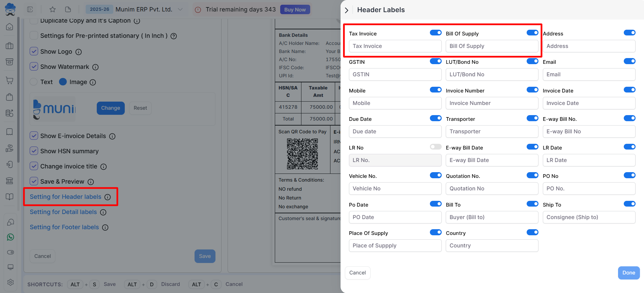Click info icon next to Footer labels
Image resolution: width=644 pixels, height=293 pixels.
coord(105,228)
